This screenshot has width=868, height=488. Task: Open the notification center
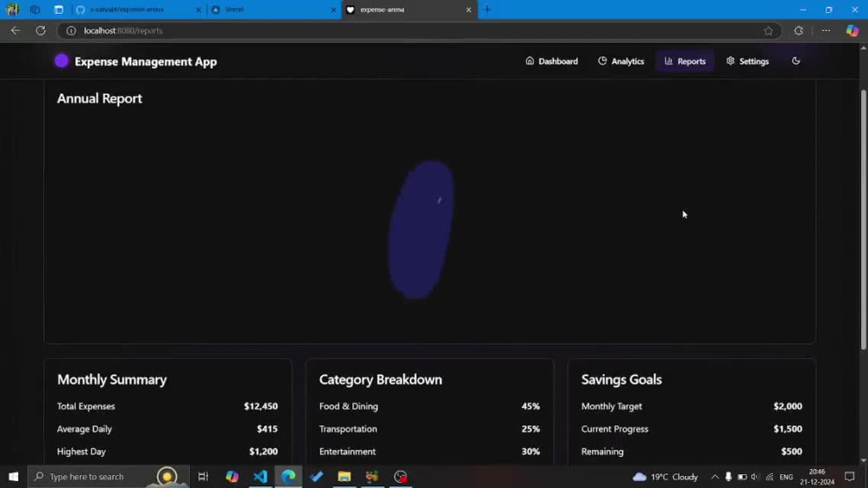click(x=850, y=477)
